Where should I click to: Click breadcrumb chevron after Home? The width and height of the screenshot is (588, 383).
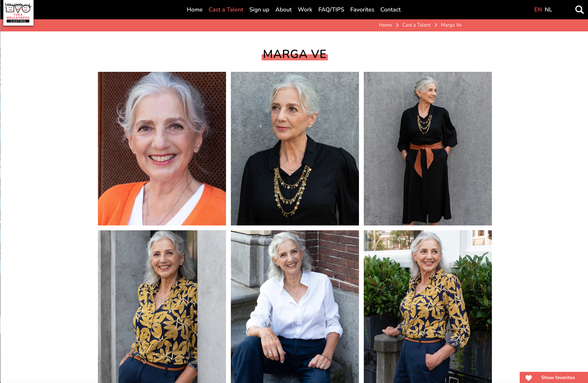pyautogui.click(x=397, y=25)
